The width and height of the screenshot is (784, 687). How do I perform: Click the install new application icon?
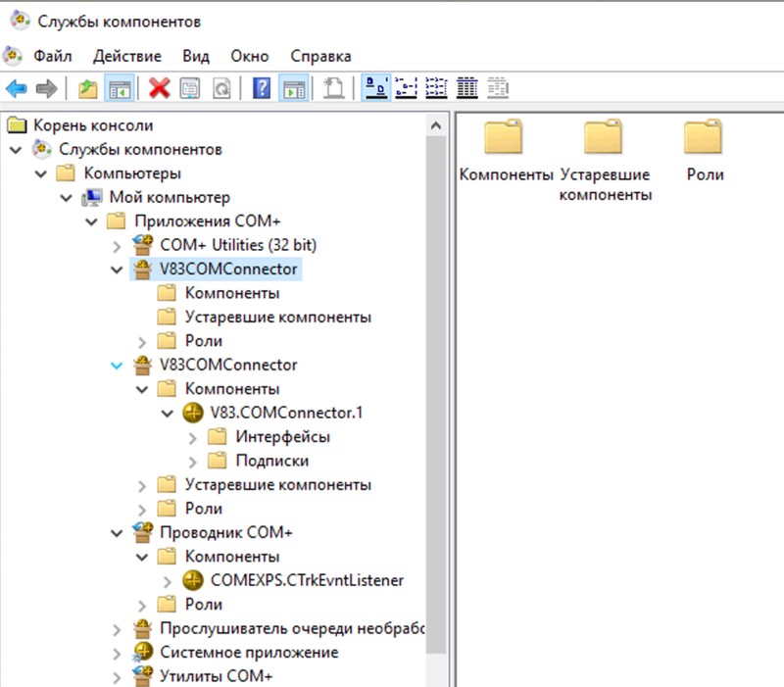click(x=333, y=88)
